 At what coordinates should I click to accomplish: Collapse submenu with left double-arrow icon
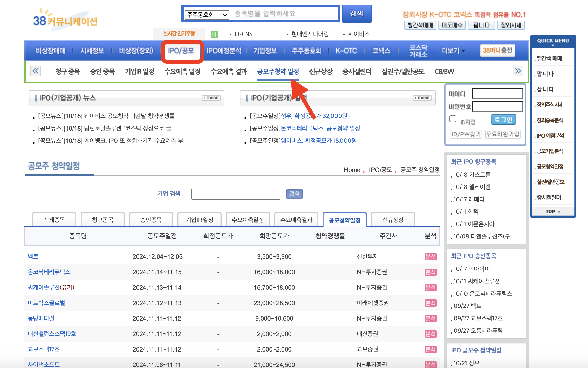(36, 71)
